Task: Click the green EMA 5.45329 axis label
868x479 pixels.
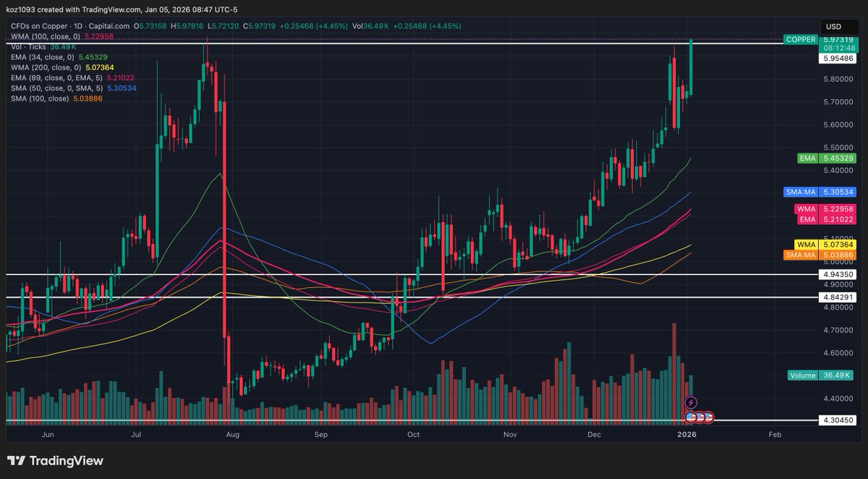Action: 826,158
